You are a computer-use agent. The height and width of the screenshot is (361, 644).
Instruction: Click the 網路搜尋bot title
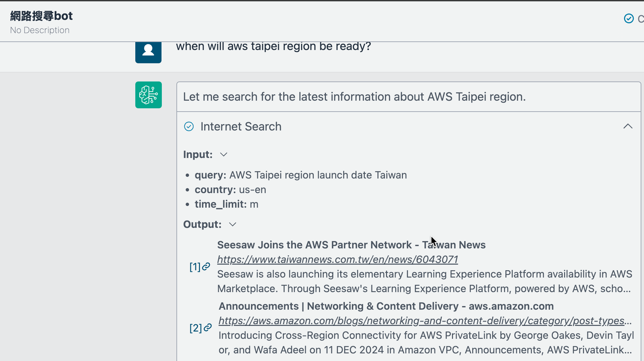41,16
